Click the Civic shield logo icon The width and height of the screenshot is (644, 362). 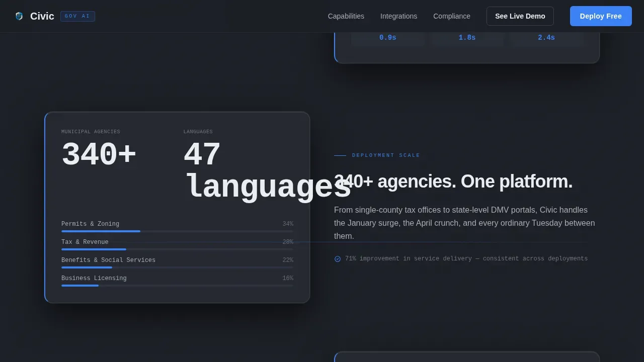point(19,16)
